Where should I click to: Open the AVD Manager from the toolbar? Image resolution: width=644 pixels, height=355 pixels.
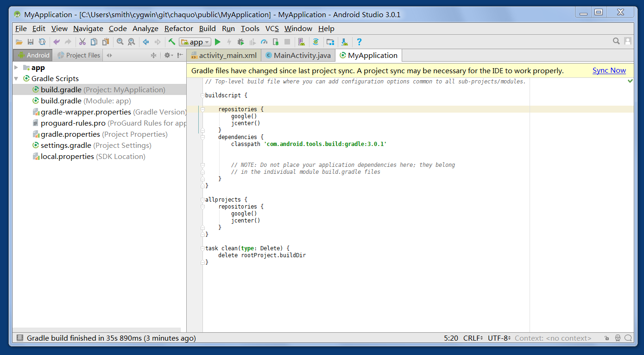[x=302, y=42]
